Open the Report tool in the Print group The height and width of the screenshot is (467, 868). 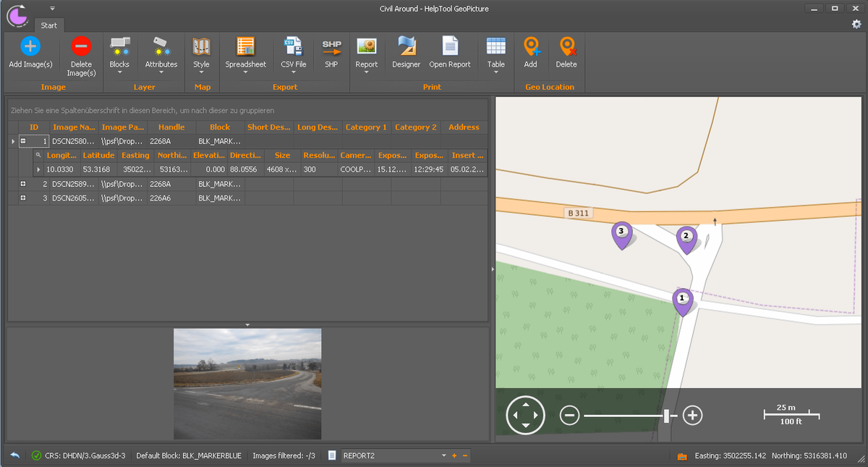[367, 52]
